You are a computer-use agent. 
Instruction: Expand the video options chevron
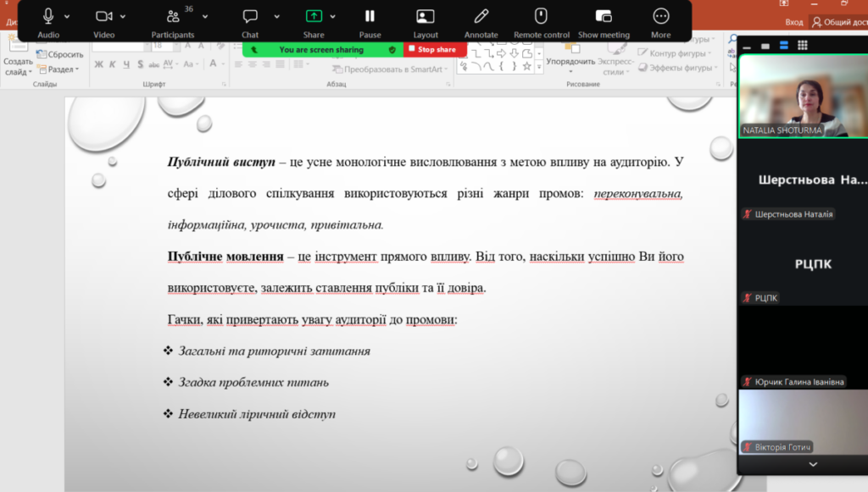[x=123, y=16]
